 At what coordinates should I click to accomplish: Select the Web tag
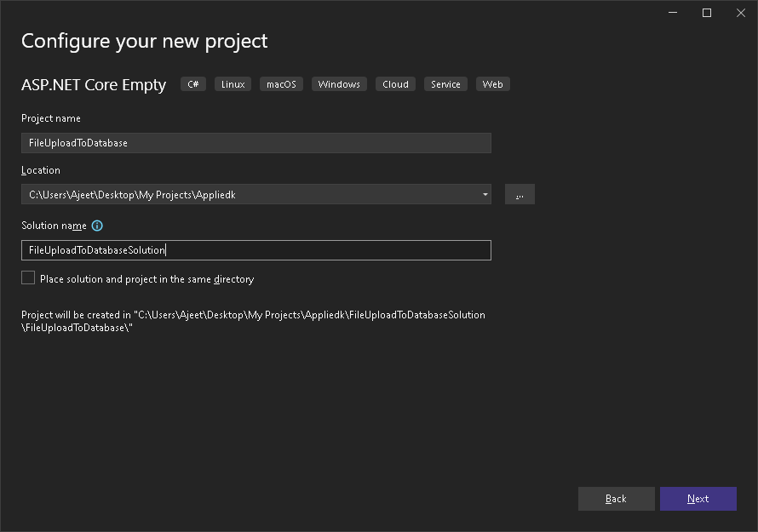pos(492,84)
